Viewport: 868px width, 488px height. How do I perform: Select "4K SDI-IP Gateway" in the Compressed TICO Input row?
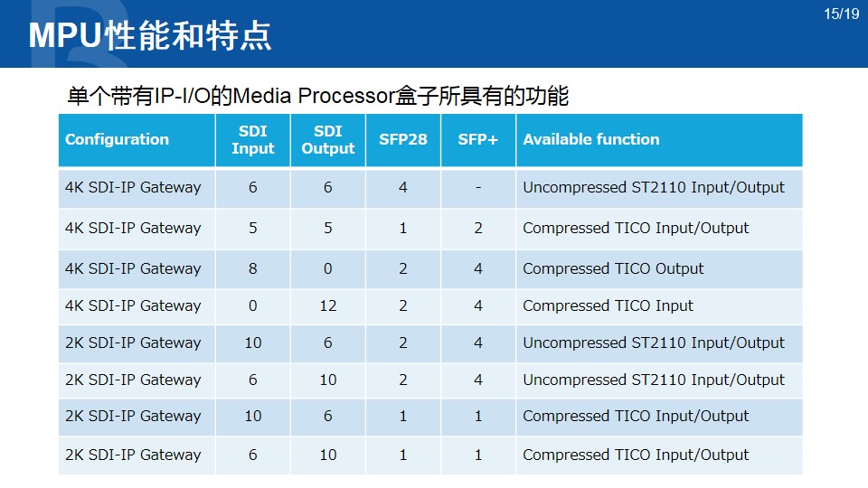[x=133, y=306]
